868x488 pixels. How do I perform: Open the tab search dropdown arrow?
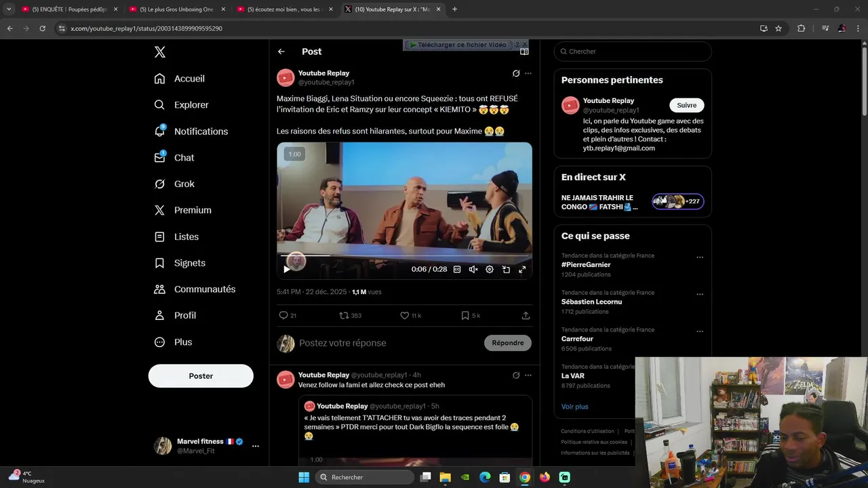(x=8, y=9)
